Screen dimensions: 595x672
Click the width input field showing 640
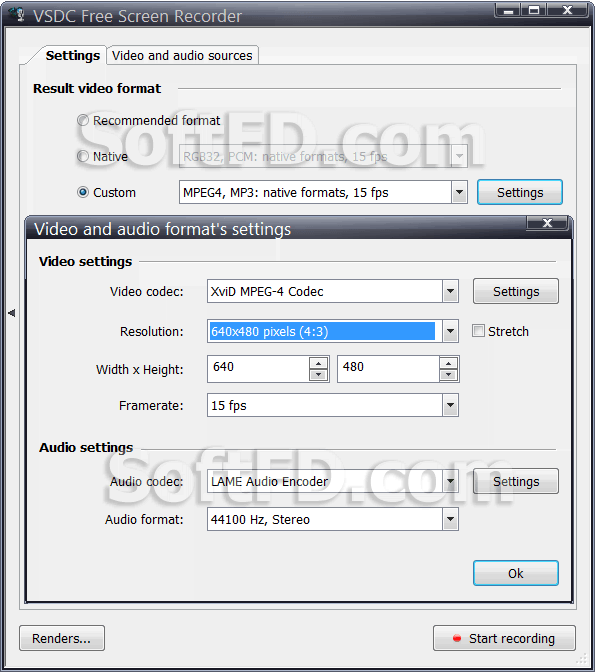coord(258,369)
